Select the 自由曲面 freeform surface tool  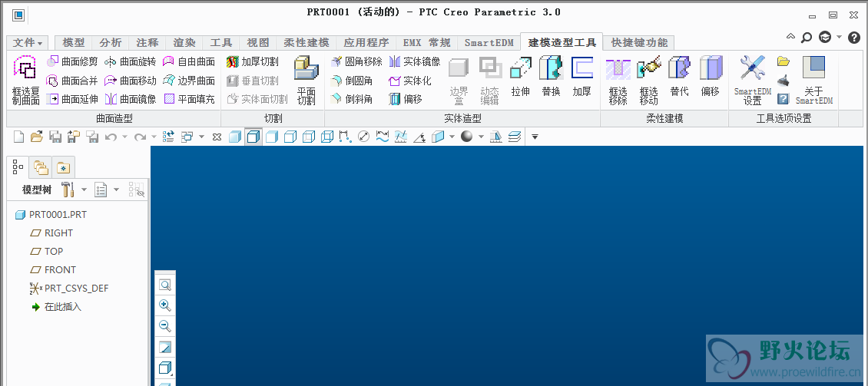point(189,61)
